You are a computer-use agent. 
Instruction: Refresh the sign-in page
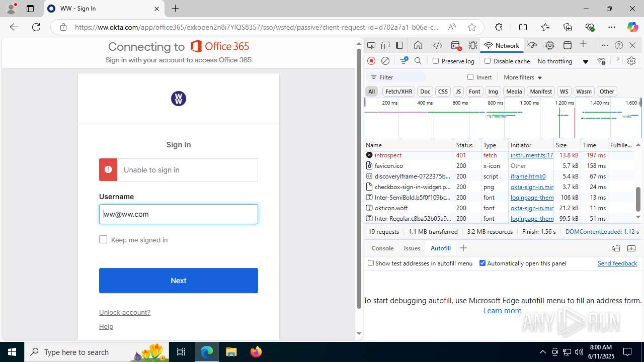pos(36,27)
